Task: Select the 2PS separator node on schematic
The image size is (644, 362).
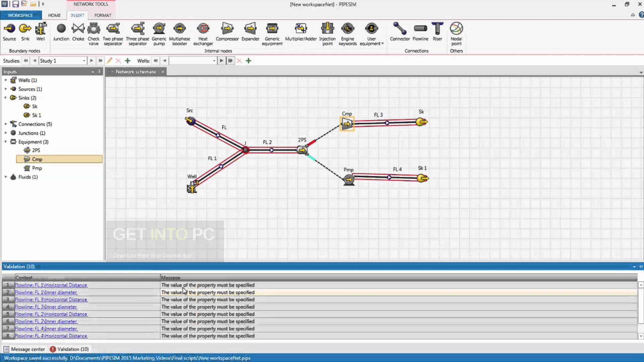Action: point(302,150)
